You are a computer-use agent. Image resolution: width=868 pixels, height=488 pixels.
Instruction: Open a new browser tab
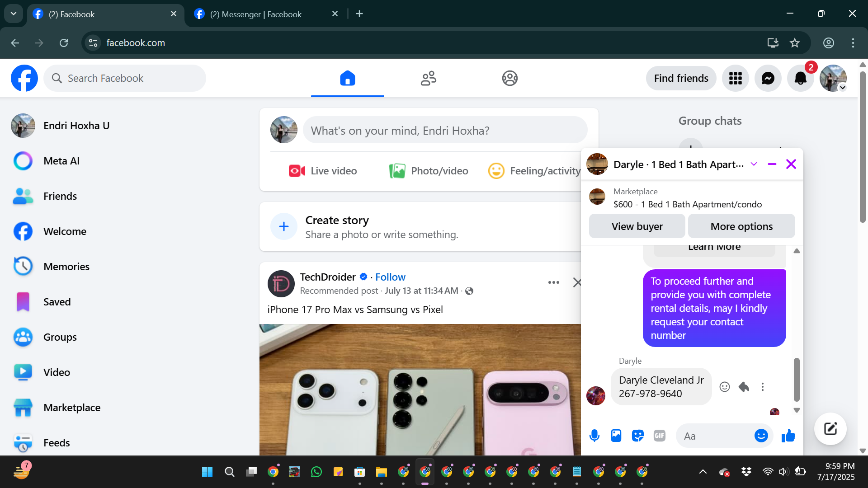[x=359, y=14]
